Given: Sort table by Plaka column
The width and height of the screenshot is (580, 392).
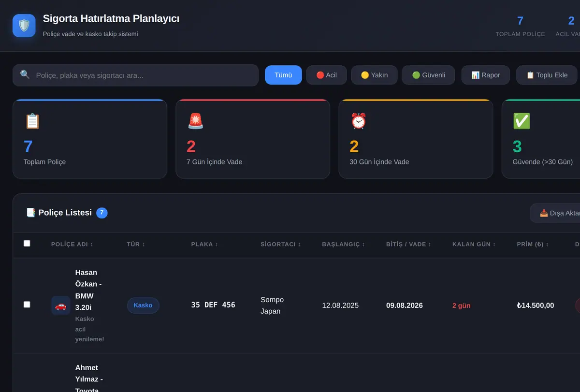Looking at the screenshot, I should [x=204, y=245].
